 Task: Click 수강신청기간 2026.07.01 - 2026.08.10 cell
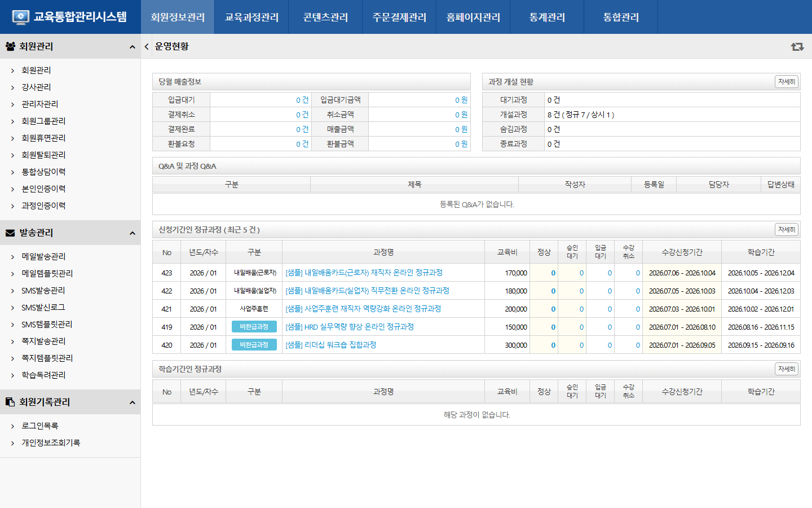pos(682,327)
